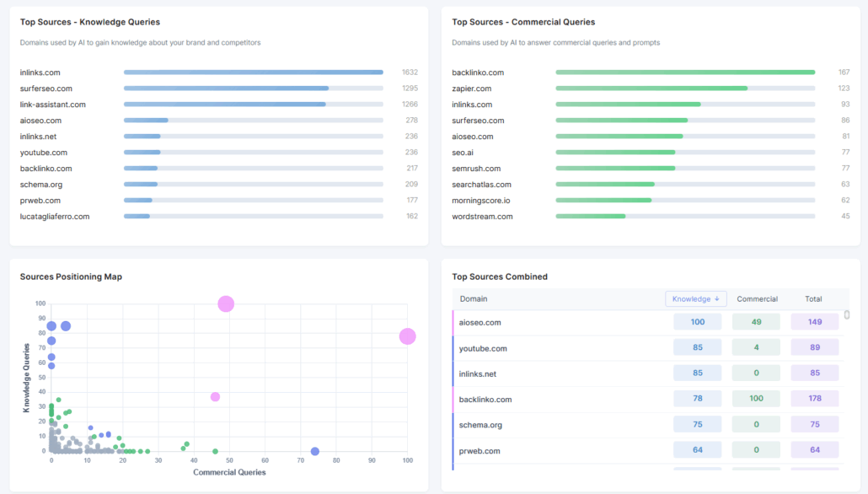The width and height of the screenshot is (868, 494).
Task: Select surferseo.com in the Knowledge Queries list
Action: pos(46,89)
